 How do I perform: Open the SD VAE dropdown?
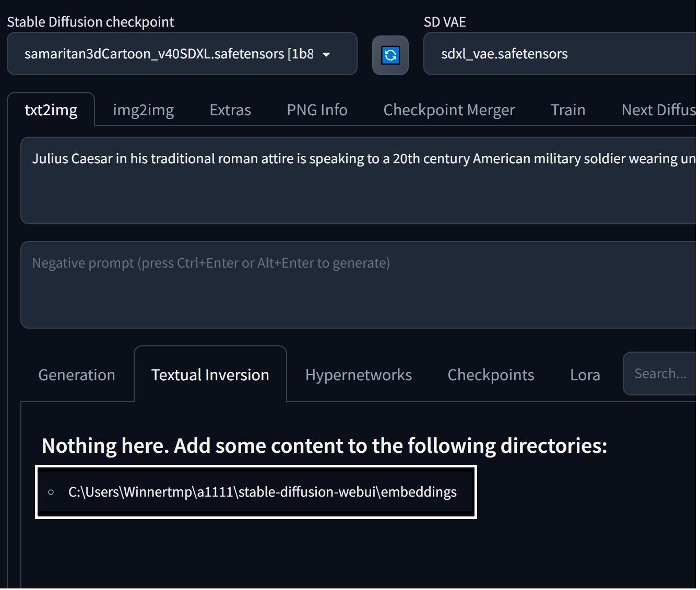click(x=559, y=54)
